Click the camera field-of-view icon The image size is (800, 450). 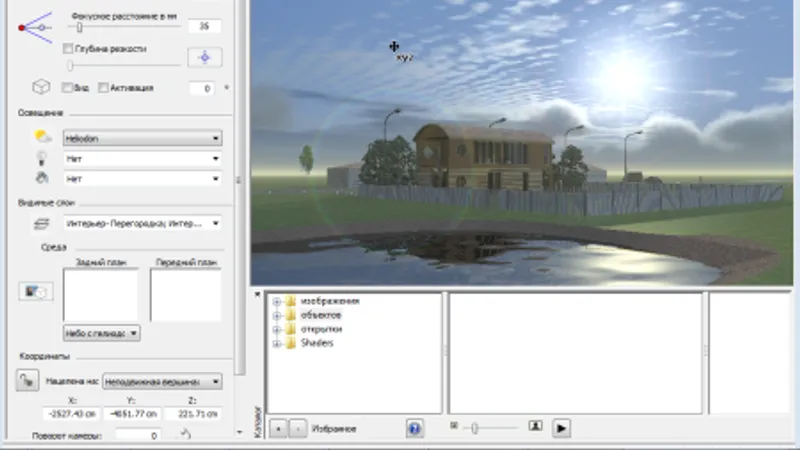coord(36,28)
